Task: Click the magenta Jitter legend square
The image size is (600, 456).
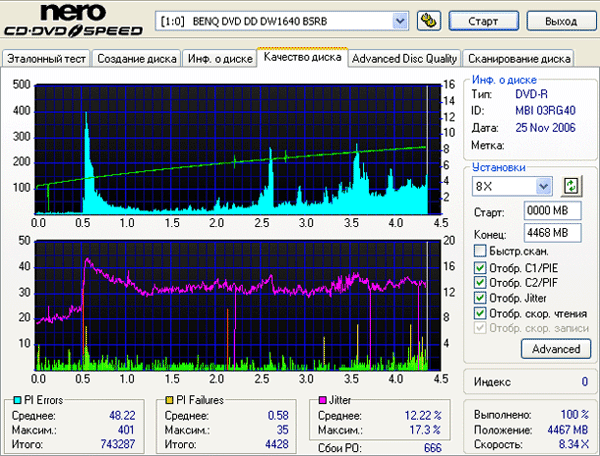Action: 324,400
